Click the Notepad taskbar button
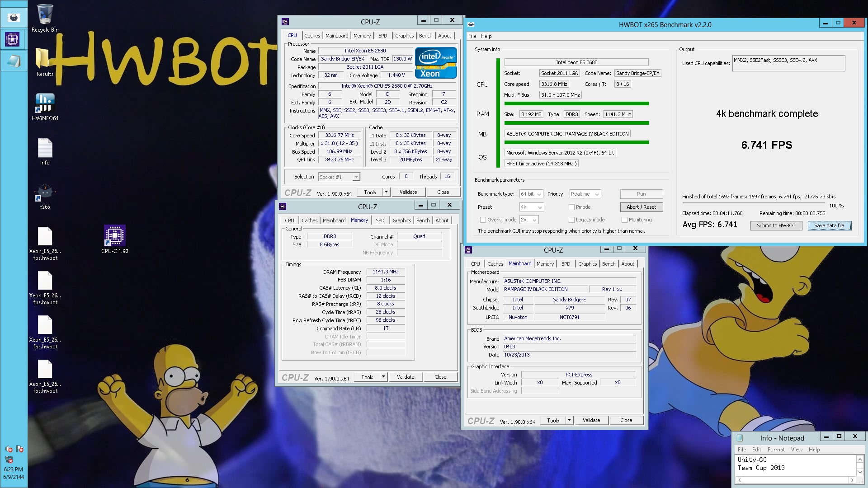 pos(14,61)
